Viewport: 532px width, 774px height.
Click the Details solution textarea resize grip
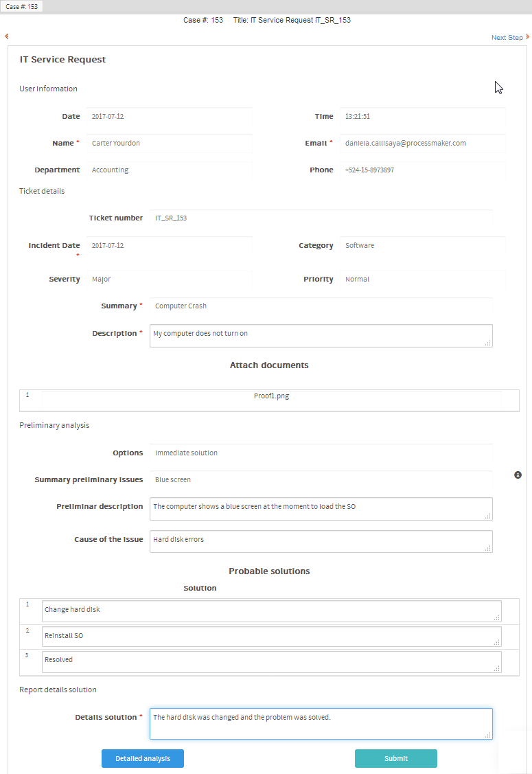pos(487,734)
